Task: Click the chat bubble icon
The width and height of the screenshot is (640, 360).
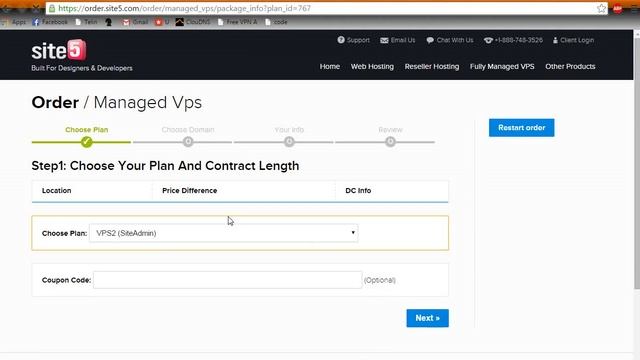Action: pos(430,40)
